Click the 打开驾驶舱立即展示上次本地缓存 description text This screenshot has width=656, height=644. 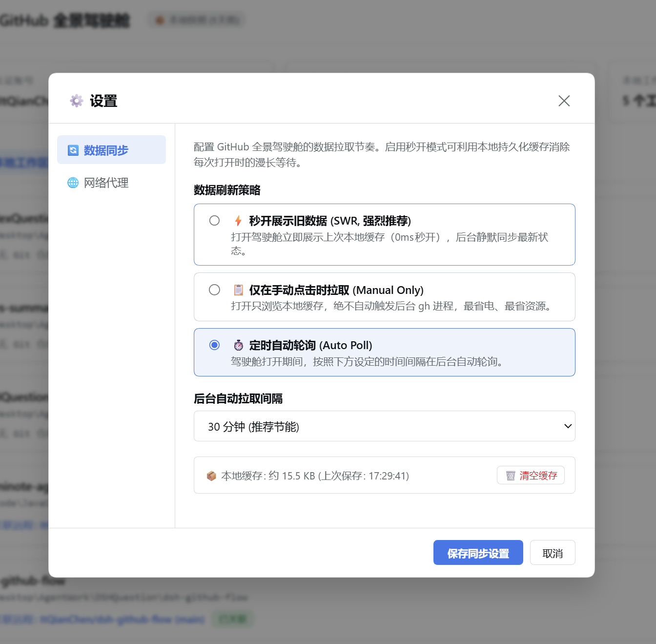(x=389, y=244)
